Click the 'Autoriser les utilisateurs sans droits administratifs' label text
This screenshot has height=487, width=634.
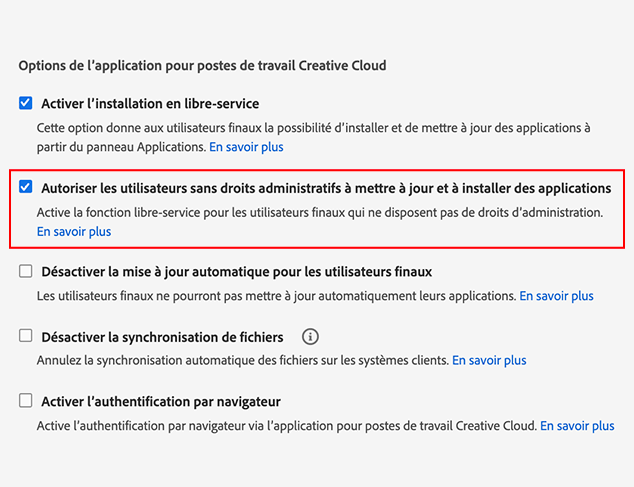[326, 188]
